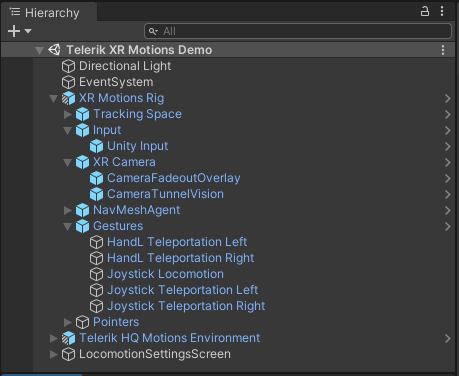
Task: Open Unity Input prefab with its chevron
Action: tap(448, 146)
